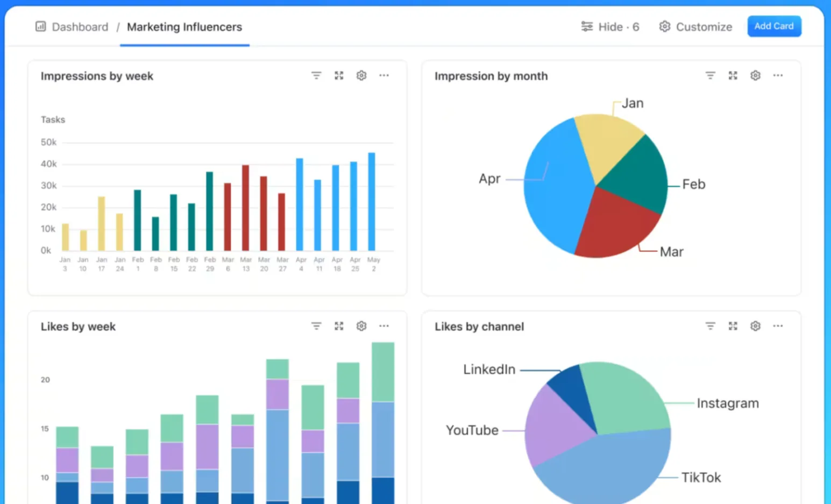Click the dashboard icon in the breadcrumb
This screenshot has height=504, width=831.
tap(40, 26)
